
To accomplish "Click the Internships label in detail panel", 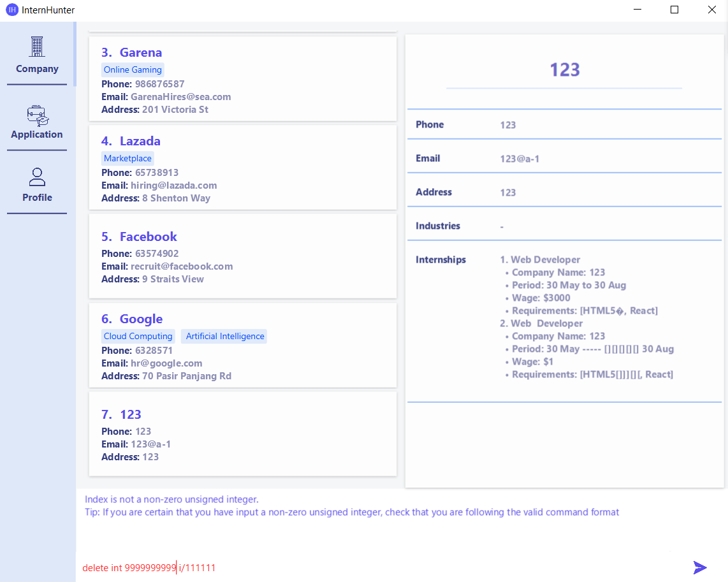I will click(440, 260).
